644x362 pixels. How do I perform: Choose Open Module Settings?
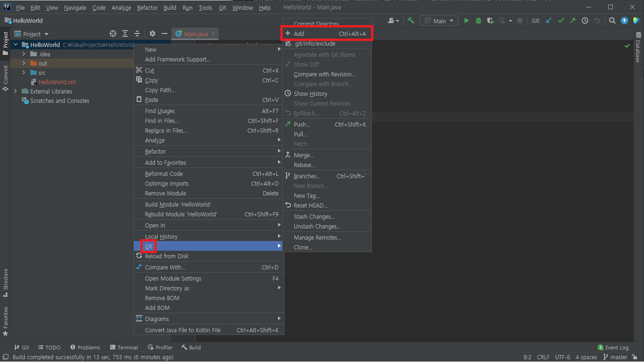pos(208,278)
